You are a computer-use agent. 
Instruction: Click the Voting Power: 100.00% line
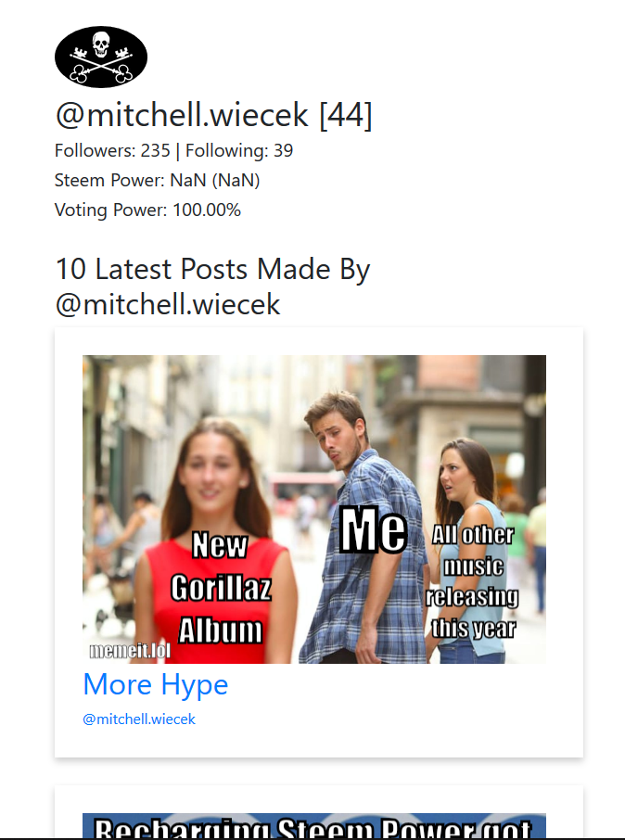147,210
